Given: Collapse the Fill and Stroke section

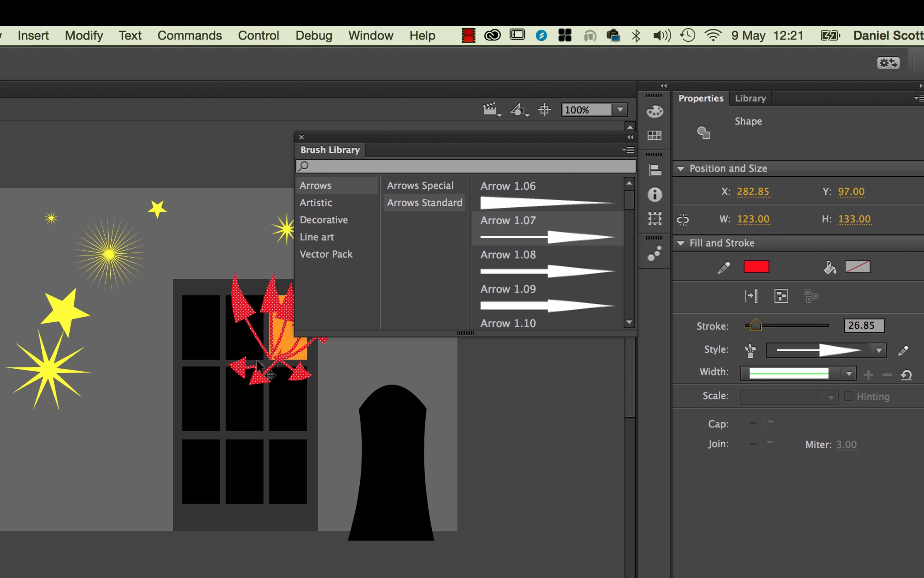Looking at the screenshot, I should tap(680, 243).
